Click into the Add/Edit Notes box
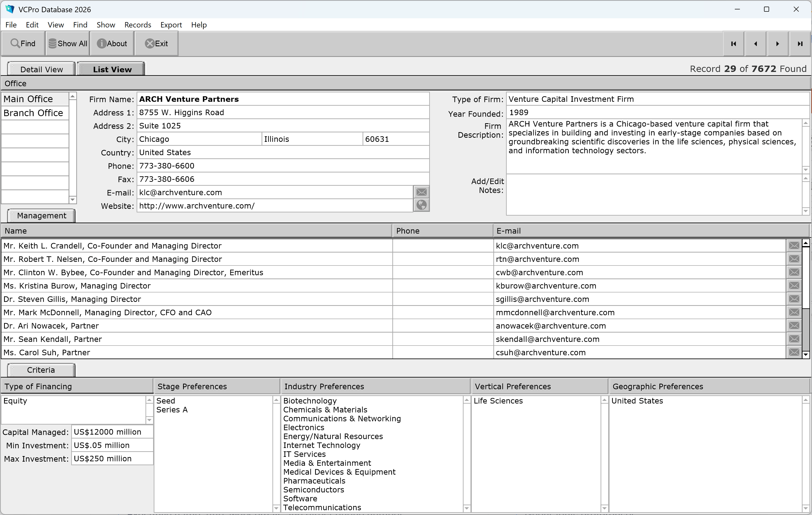This screenshot has height=515, width=812. point(654,195)
